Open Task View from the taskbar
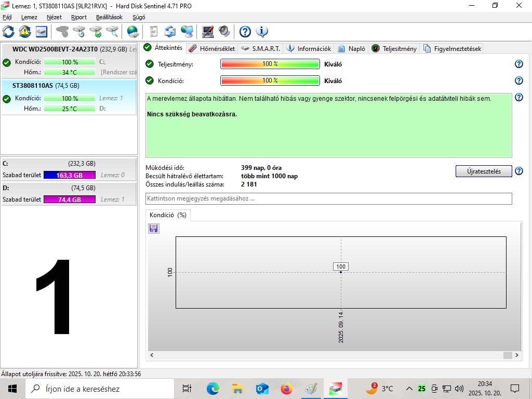Screen dimensions: 532x399 pos(187,389)
